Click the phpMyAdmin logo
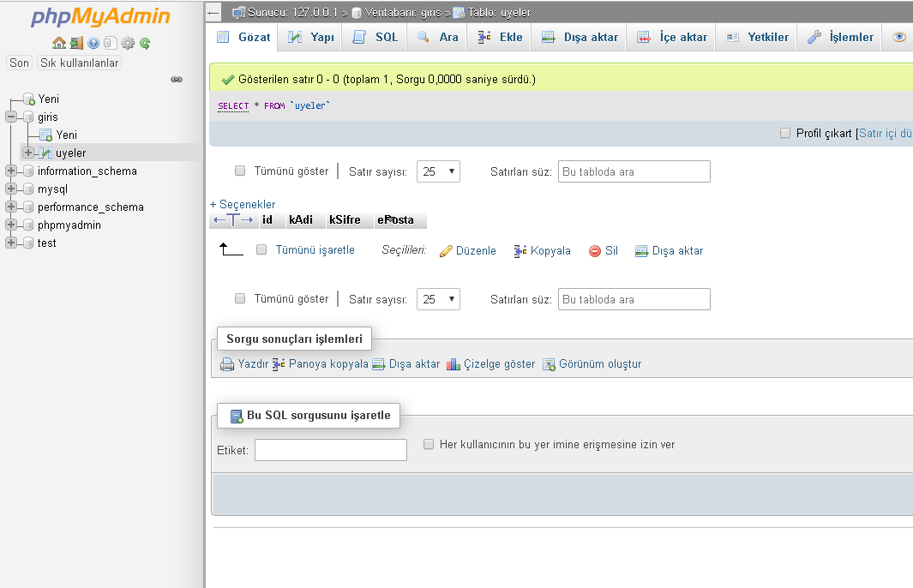Screen dimensions: 913x588 tap(100, 17)
